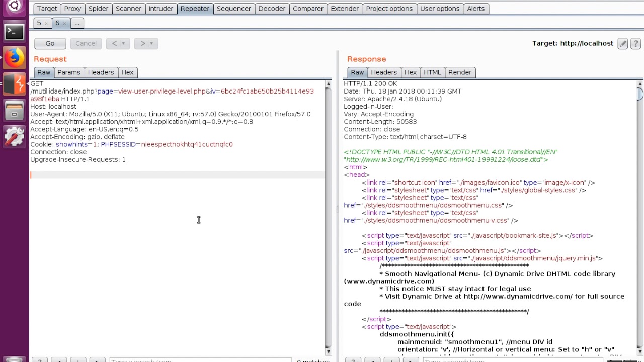Click request pane scrollbar down arrow

[x=329, y=350]
